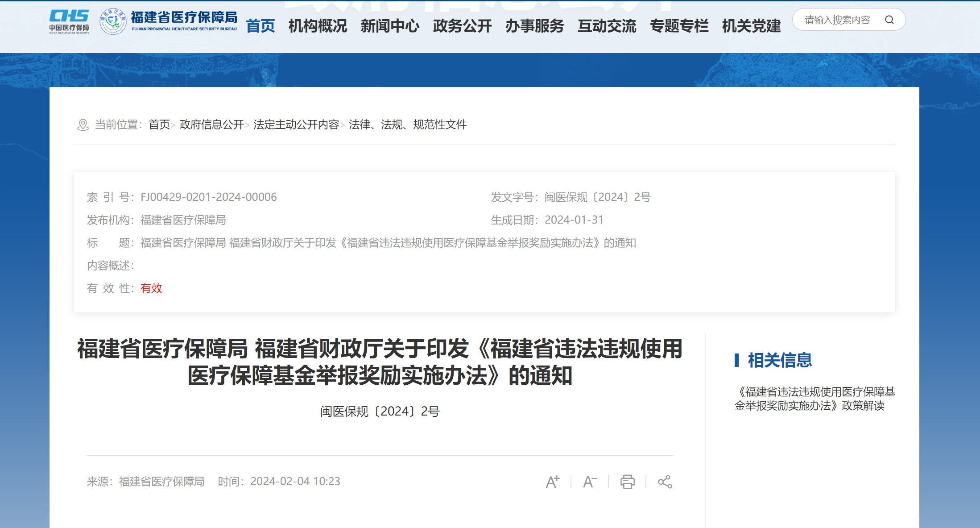Open the 政务公开 navigation item

[462, 26]
